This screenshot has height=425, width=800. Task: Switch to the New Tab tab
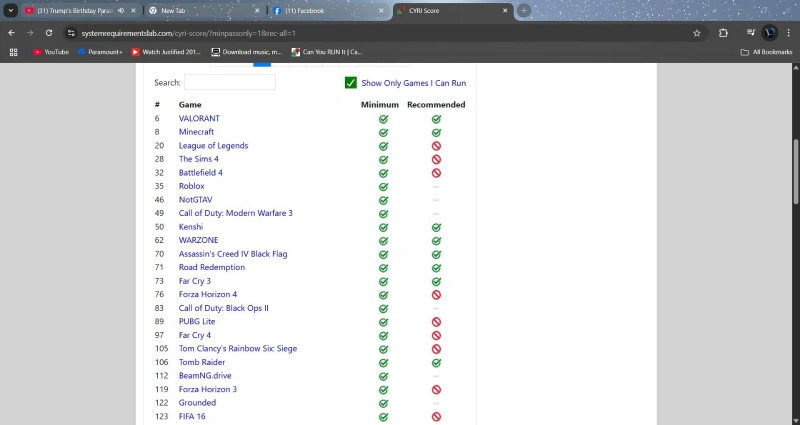[x=203, y=11]
